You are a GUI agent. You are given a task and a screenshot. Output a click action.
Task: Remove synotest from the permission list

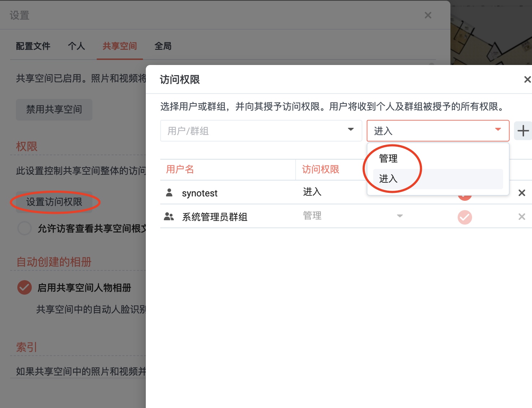[522, 193]
